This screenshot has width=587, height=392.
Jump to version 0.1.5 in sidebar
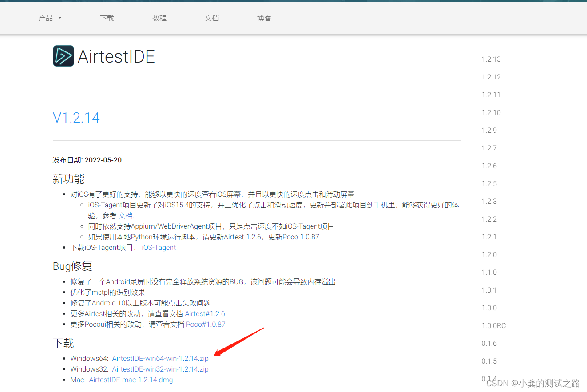(489, 361)
